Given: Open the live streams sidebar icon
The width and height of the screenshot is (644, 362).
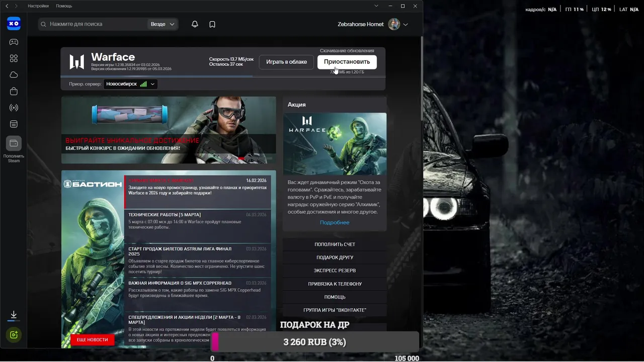Looking at the screenshot, I should point(14,108).
